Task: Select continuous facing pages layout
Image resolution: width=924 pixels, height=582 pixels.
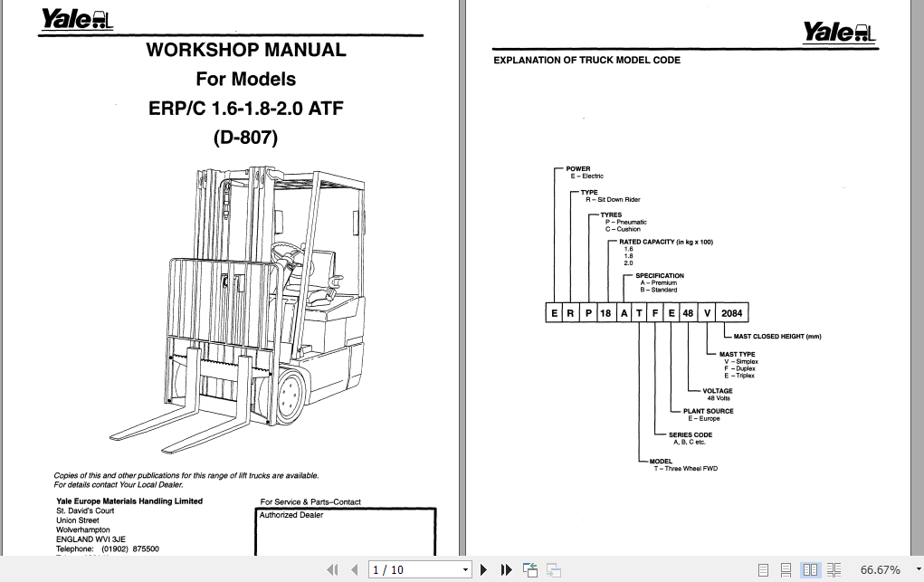Action: click(834, 569)
